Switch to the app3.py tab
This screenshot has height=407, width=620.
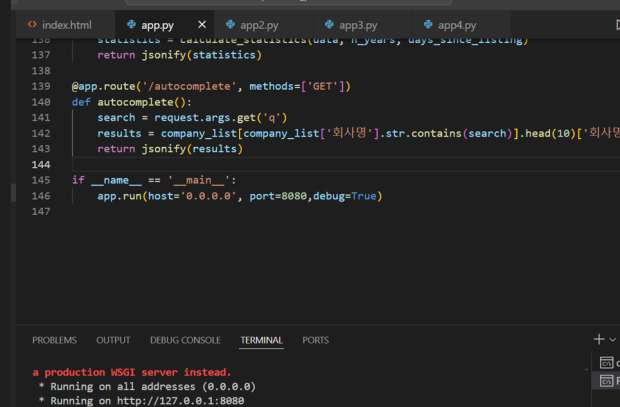[362, 25]
